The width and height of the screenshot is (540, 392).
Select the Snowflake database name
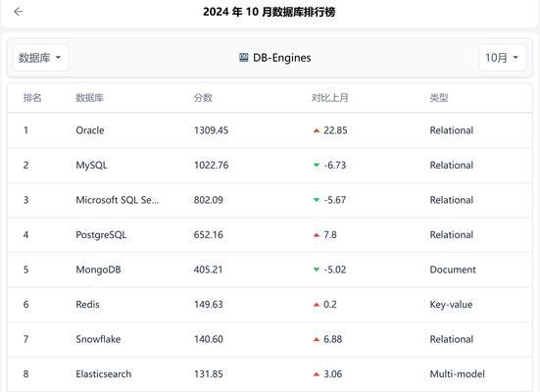pos(98,339)
